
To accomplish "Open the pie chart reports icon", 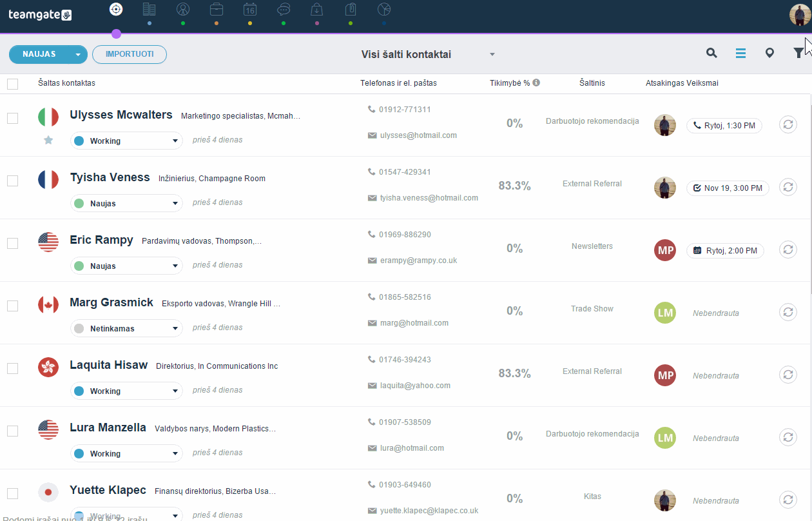I will tap(384, 9).
